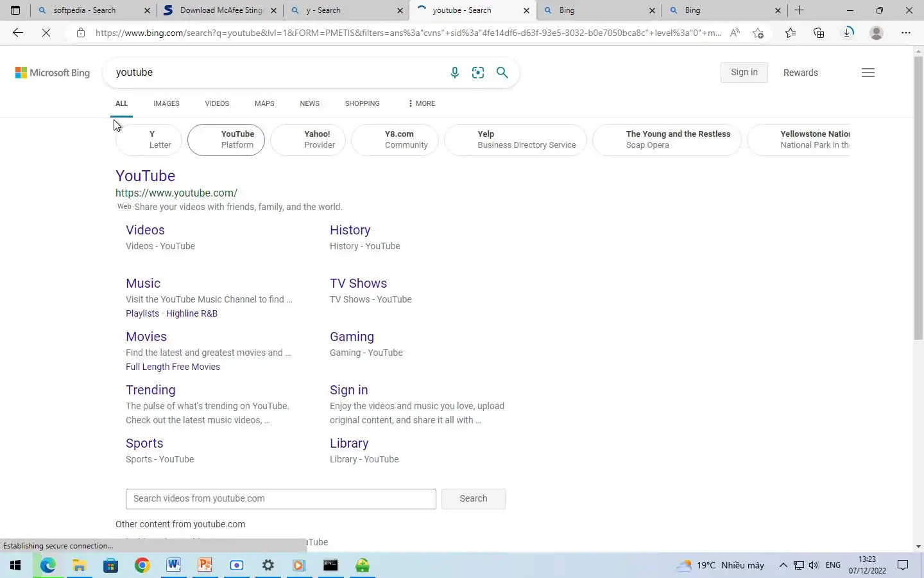Close the youtube - Search tab
Image resolution: width=924 pixels, height=578 pixels.
[x=527, y=10]
